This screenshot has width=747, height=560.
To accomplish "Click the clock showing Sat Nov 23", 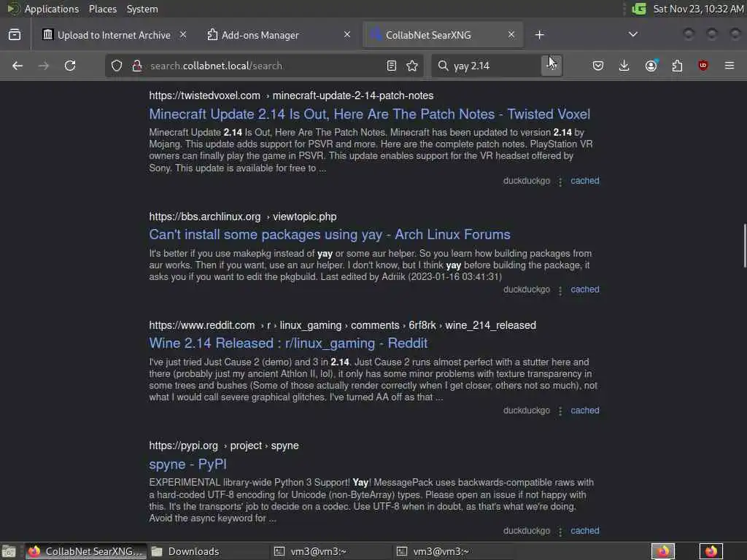I will click(698, 9).
